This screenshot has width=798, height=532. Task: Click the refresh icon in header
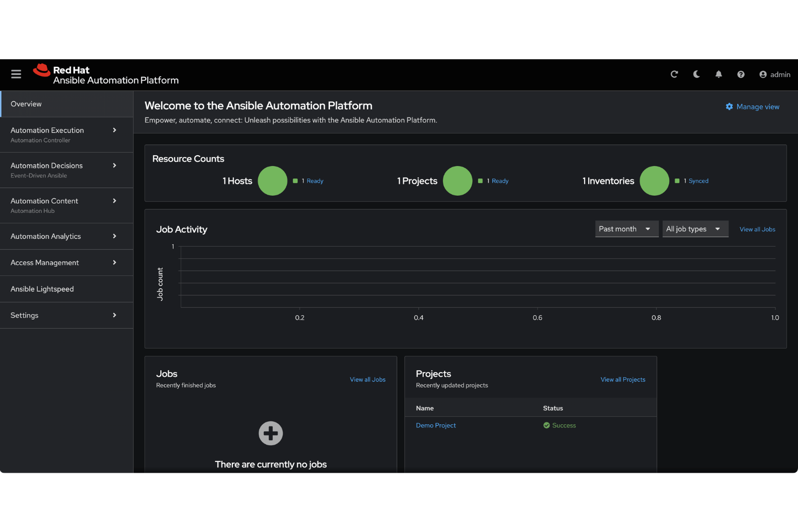(674, 74)
